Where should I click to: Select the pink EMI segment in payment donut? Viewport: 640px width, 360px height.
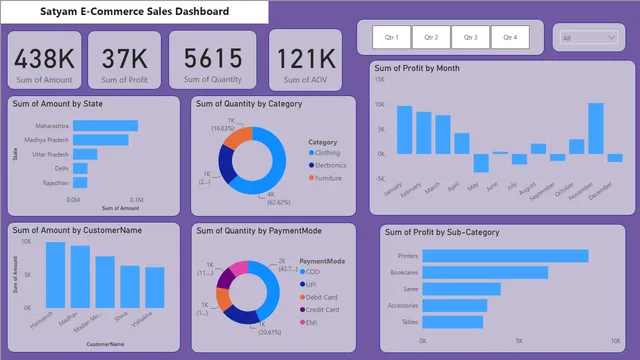click(239, 268)
